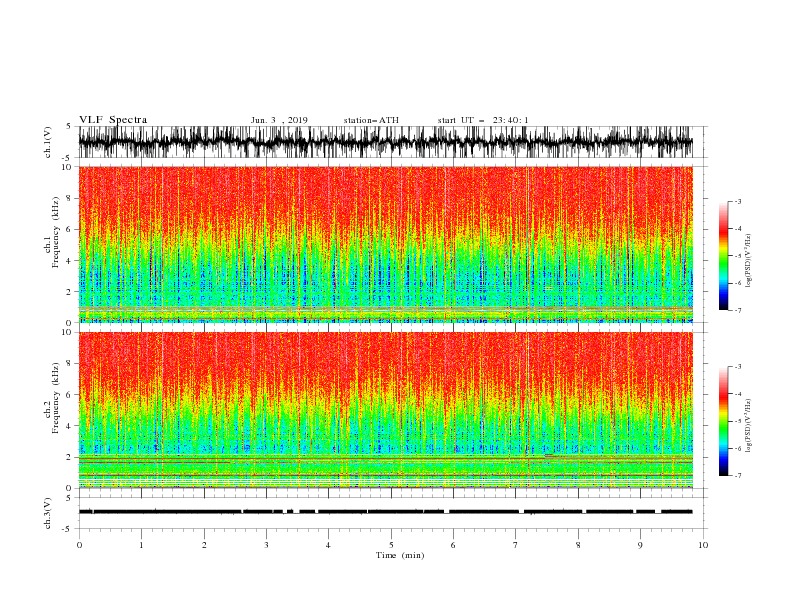Click inside the ch.1 spectrogram panel
792x612 pixels.
tap(386, 244)
